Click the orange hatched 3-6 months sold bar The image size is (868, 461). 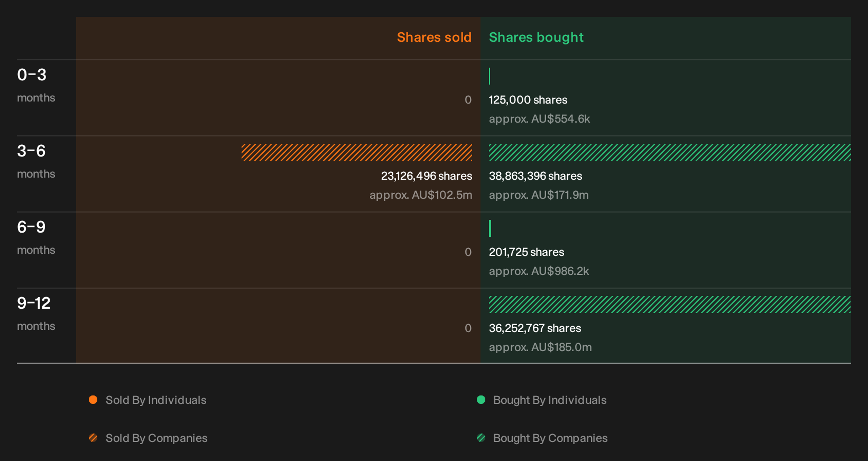click(357, 152)
